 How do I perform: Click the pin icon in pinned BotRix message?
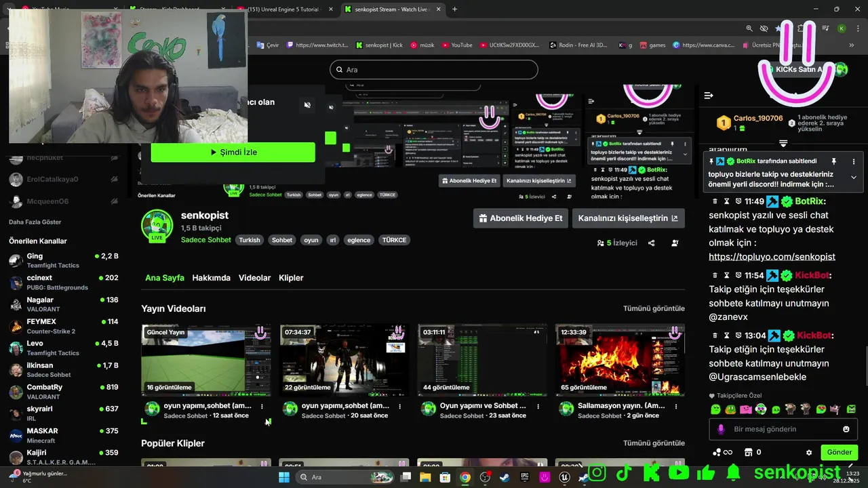[x=834, y=161]
